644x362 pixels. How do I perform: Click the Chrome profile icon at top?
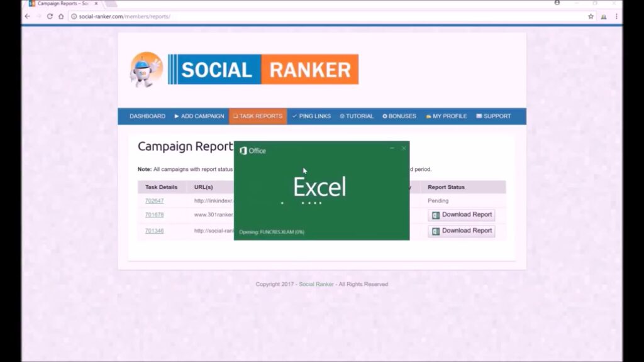point(557,3)
